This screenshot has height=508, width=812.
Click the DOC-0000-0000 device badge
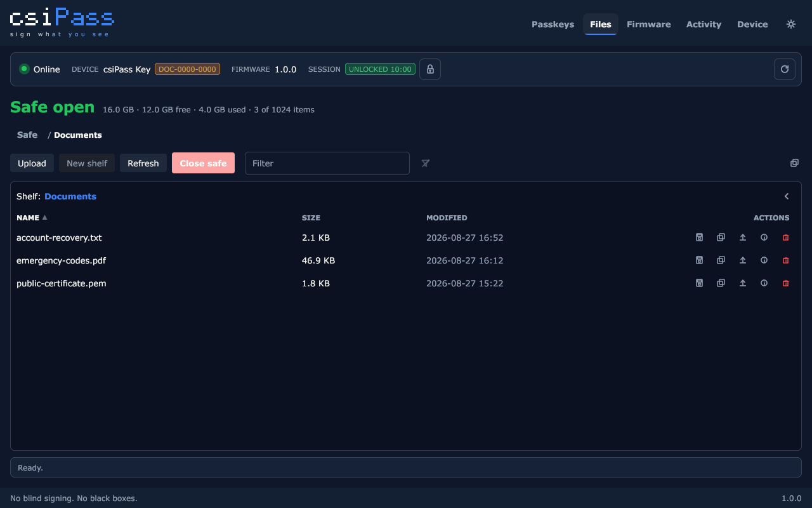click(x=187, y=69)
